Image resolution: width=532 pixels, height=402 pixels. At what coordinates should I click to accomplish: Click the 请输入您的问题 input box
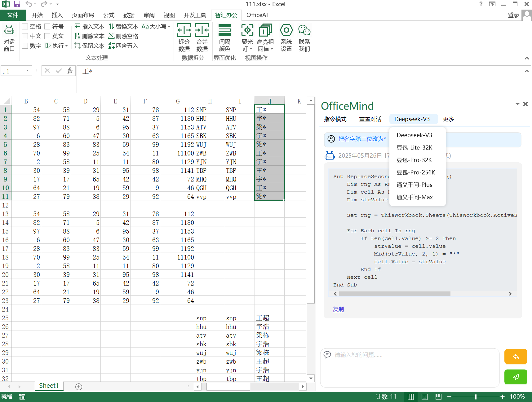tap(410, 368)
